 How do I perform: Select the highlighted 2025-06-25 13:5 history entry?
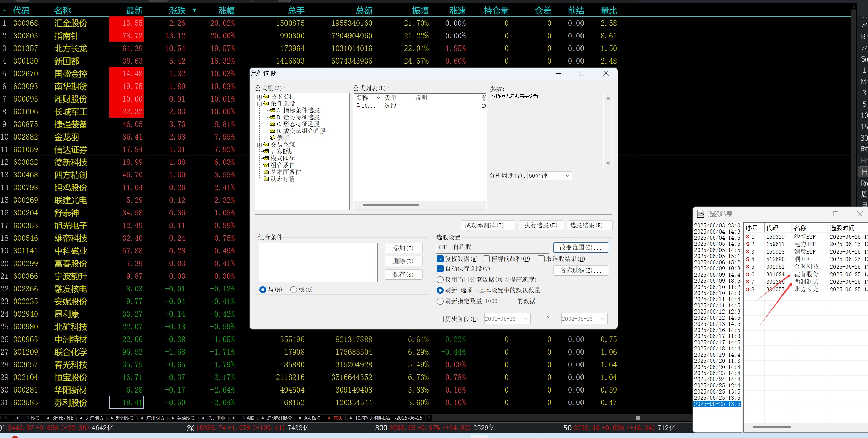(717, 404)
